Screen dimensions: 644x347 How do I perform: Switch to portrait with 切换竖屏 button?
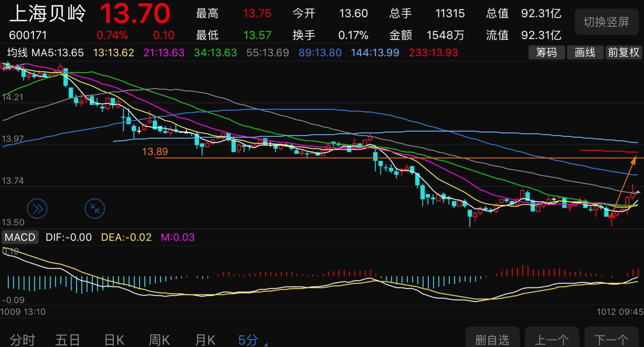[606, 22]
